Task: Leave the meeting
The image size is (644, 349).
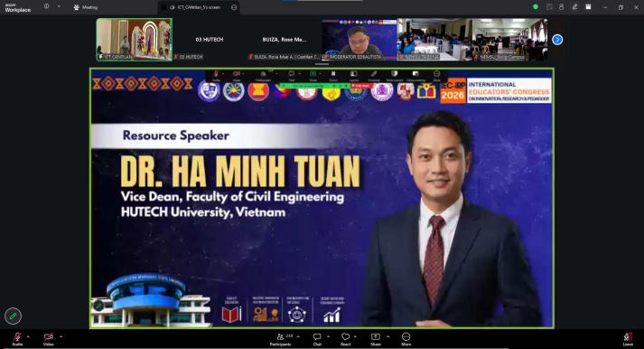Action: (x=628, y=339)
